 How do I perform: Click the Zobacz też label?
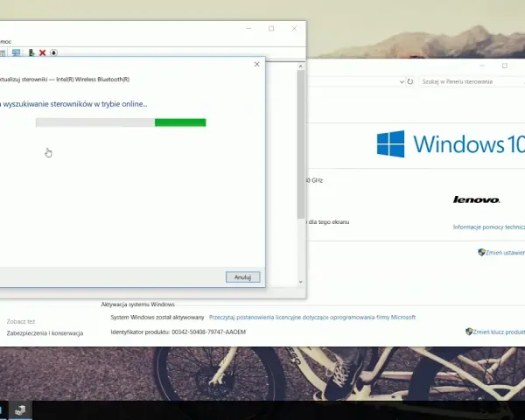pos(21,321)
